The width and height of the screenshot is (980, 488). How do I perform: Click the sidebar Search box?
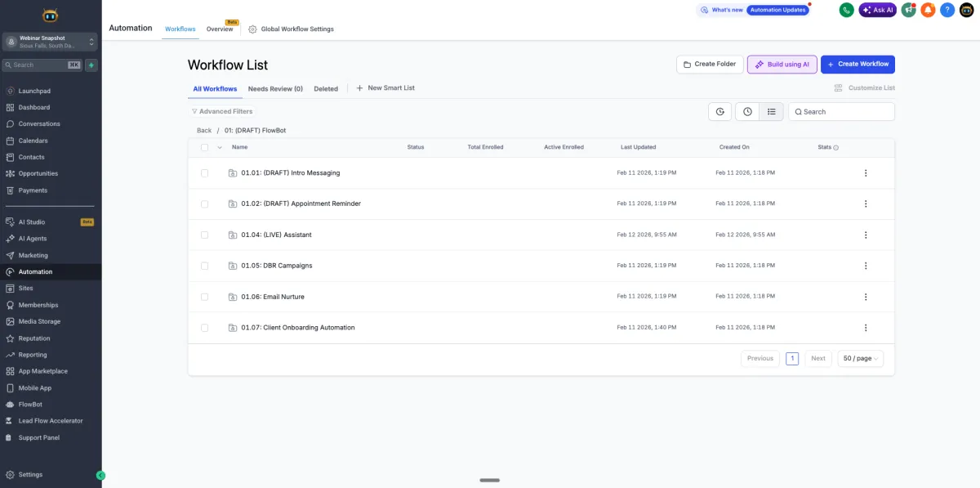coord(42,65)
